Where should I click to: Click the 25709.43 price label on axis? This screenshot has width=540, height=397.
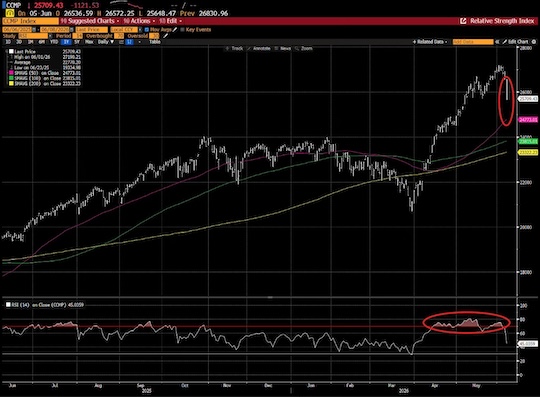tap(528, 99)
